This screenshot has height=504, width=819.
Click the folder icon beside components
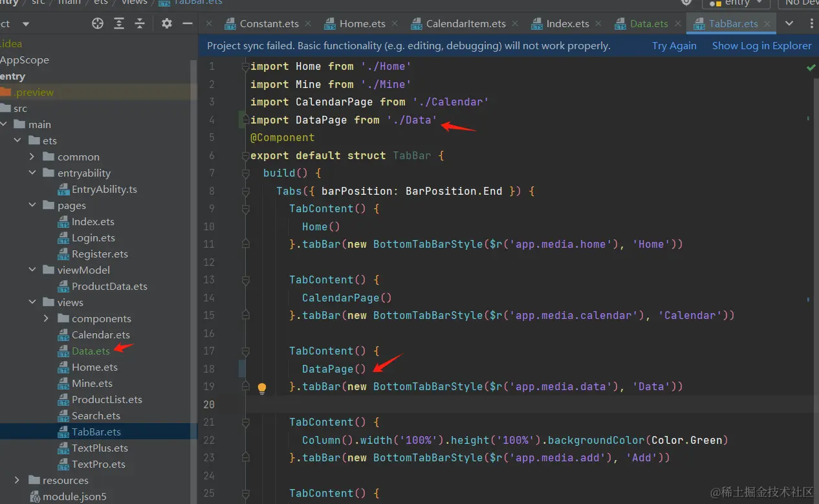pos(63,318)
